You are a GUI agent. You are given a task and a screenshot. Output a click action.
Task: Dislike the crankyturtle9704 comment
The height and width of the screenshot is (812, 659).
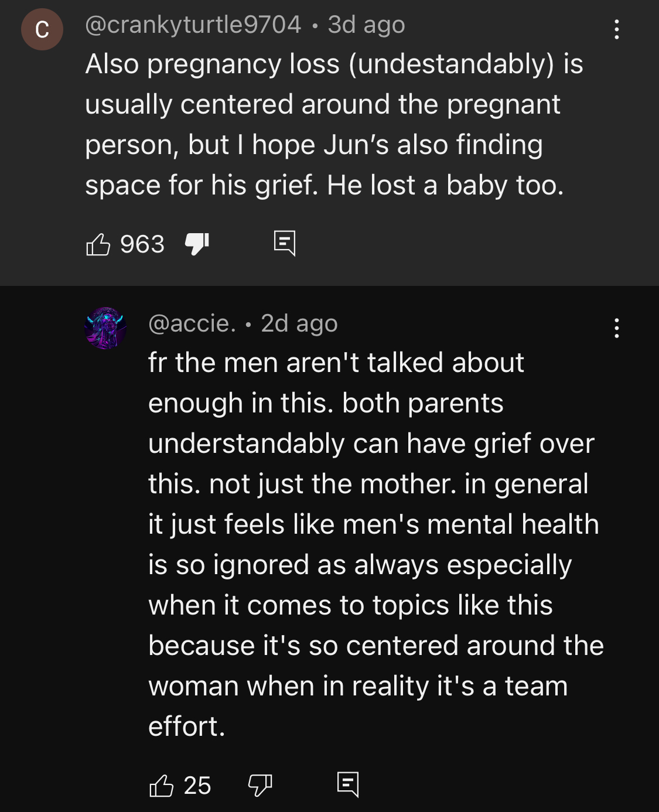point(197,244)
